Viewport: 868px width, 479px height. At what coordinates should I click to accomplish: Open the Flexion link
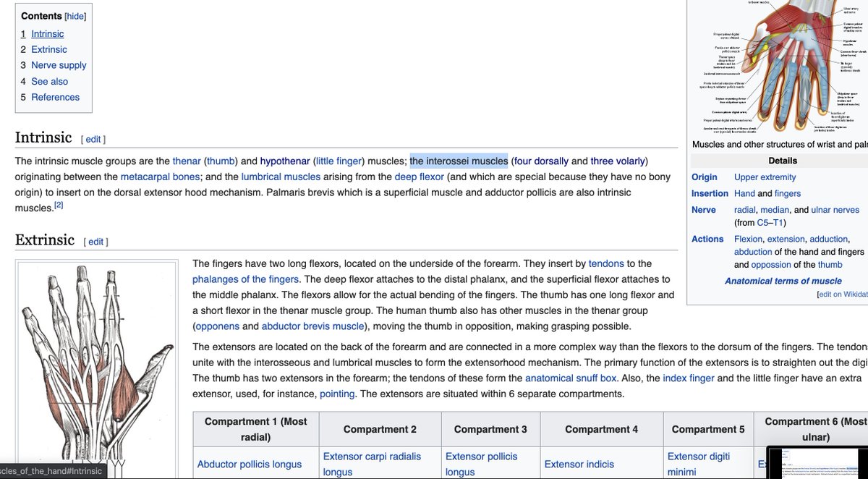coord(748,239)
